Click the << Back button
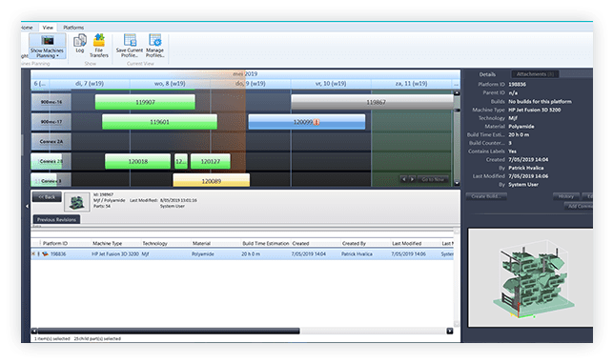Screen dimensions: 613x364 click(x=47, y=197)
